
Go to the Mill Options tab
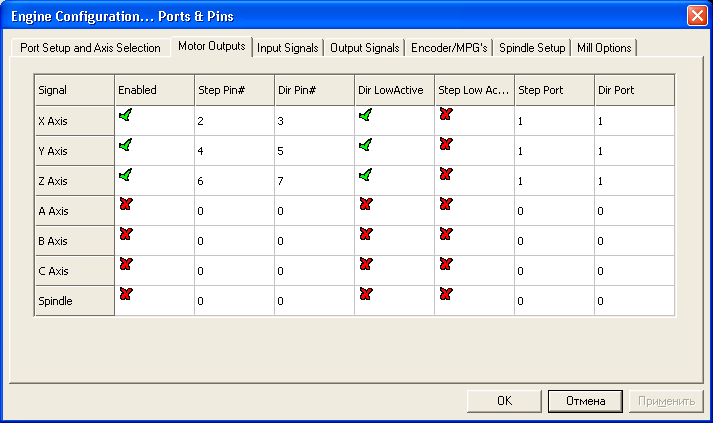[x=604, y=48]
